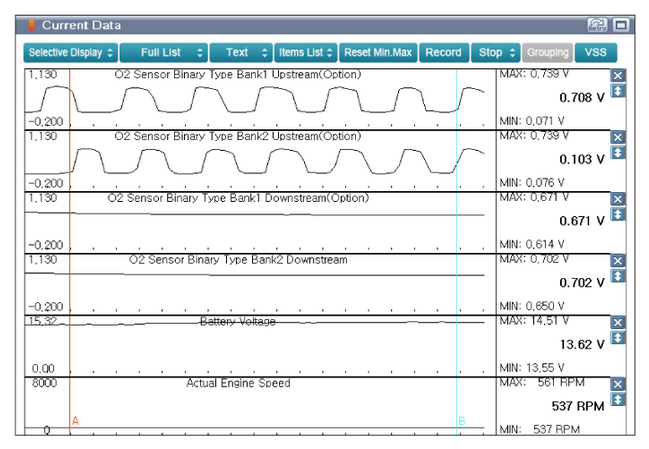This screenshot has height=449, width=649.
Task: Click the Bank2 Upstream O2 sensor title
Action: pos(238,136)
